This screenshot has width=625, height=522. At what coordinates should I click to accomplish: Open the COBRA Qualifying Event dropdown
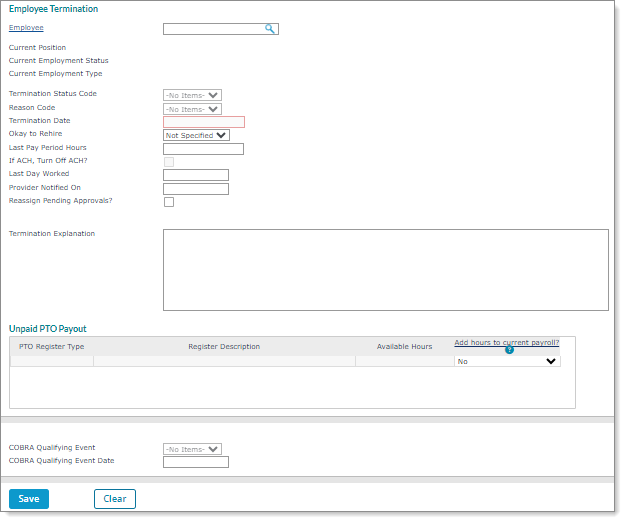click(x=192, y=449)
